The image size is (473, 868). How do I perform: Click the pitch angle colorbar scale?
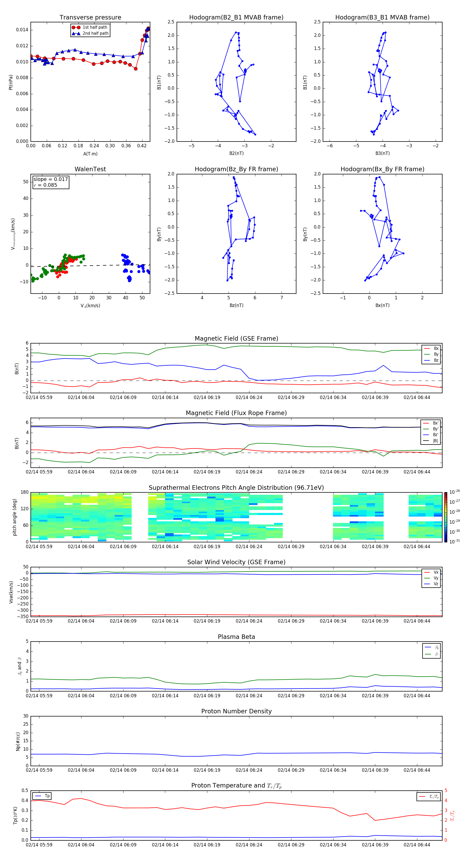pos(446,517)
